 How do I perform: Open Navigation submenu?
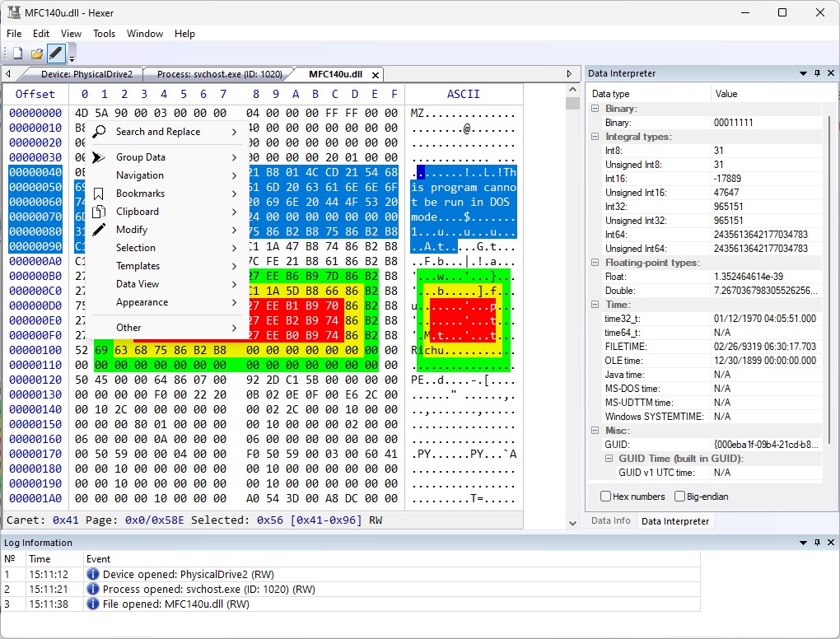(169, 175)
